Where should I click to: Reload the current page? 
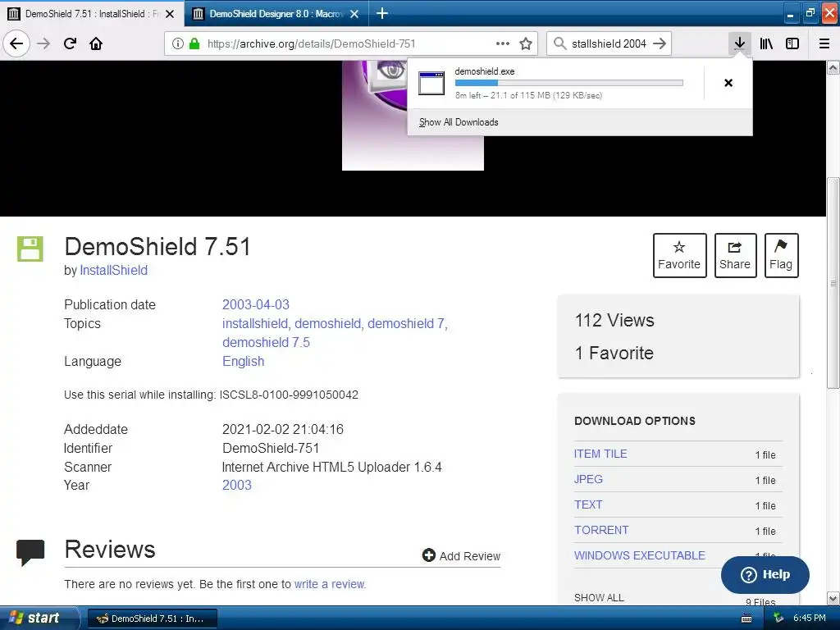pos(70,43)
